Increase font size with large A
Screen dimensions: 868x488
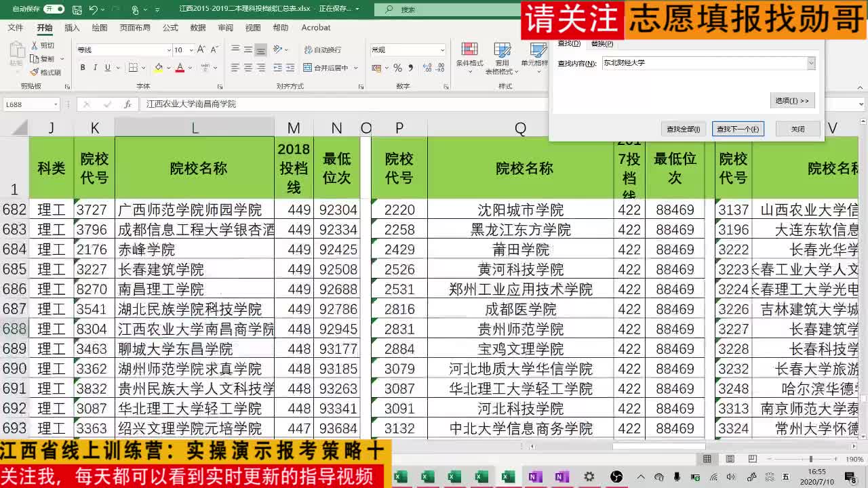coord(202,50)
